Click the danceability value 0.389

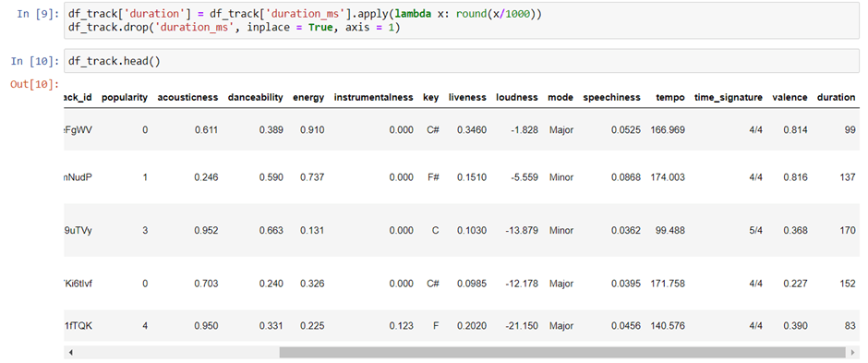point(271,130)
